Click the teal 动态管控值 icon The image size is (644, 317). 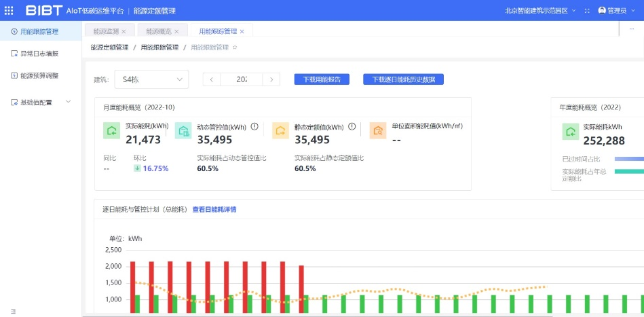(183, 131)
